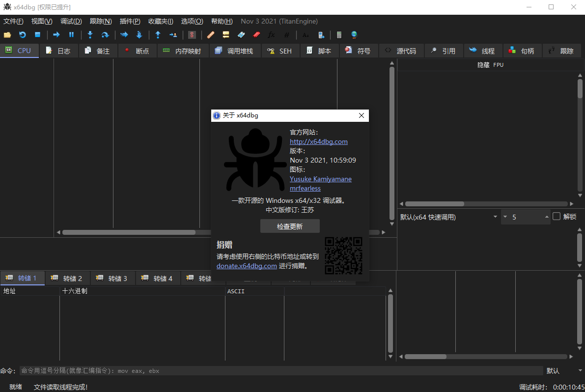Screen dimensions: 585x392
Task: Open the calculator icon
Action: pos(339,35)
